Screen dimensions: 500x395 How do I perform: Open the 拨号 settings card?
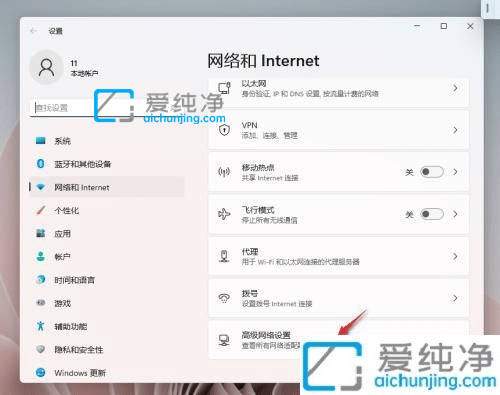pyautogui.click(x=338, y=298)
